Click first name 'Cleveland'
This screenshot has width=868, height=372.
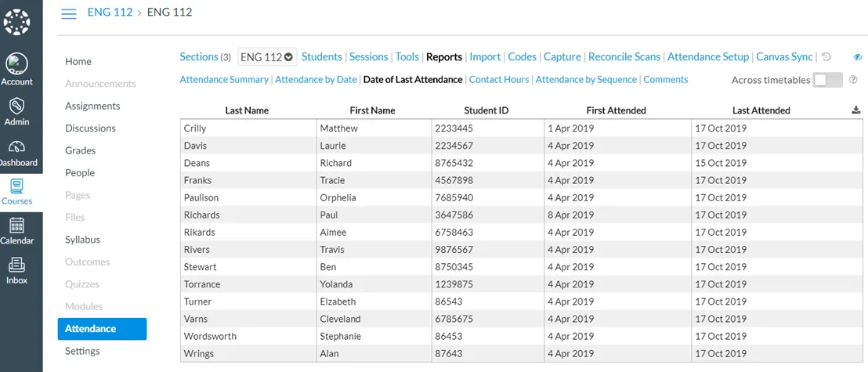click(x=341, y=319)
